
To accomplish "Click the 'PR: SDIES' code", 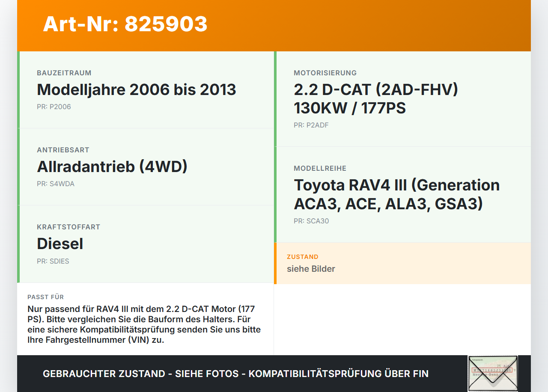I will pos(53,261).
